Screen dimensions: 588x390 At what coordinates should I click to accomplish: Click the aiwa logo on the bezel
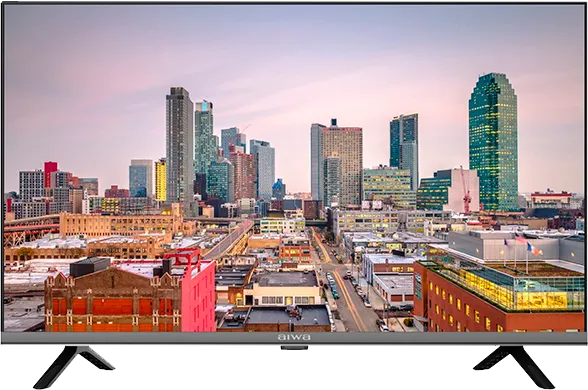point(294,337)
